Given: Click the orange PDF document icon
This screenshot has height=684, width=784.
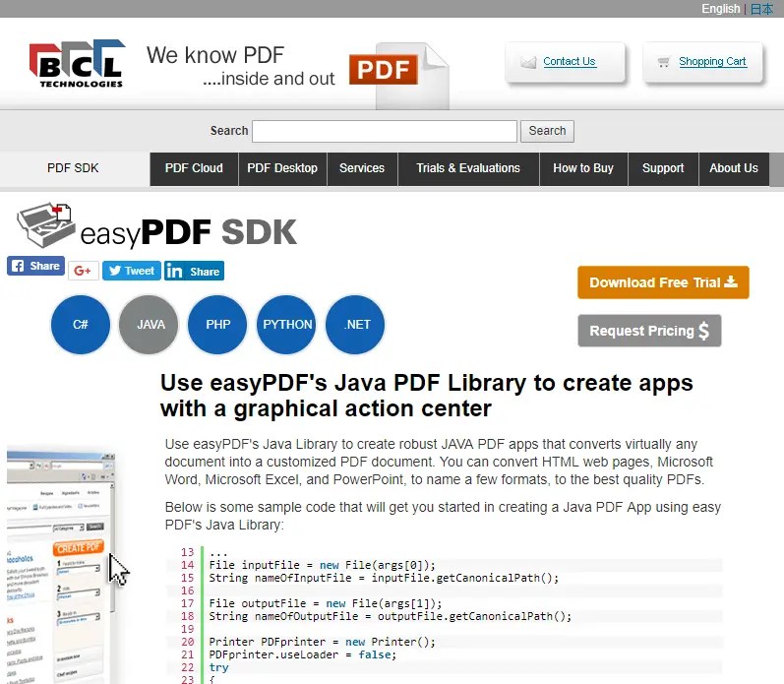Looking at the screenshot, I should click(399, 75).
